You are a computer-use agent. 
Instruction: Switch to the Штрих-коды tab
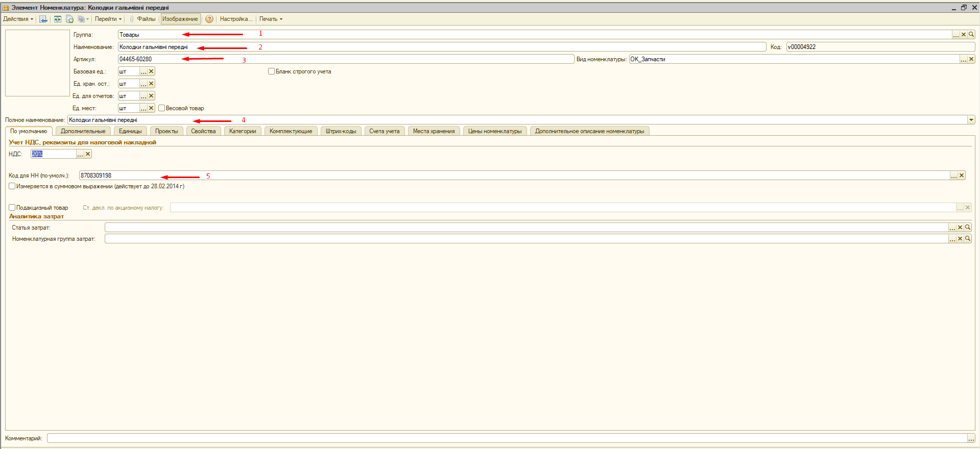point(341,132)
